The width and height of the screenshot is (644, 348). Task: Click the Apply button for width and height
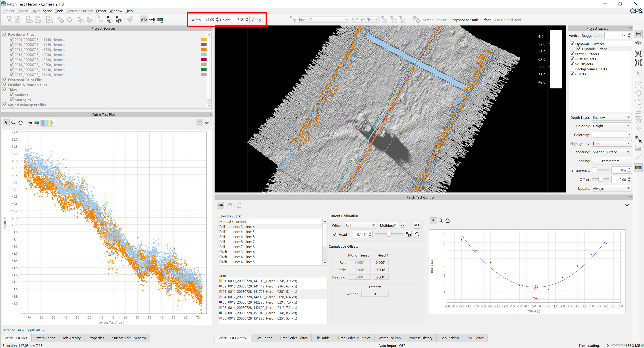click(x=256, y=20)
